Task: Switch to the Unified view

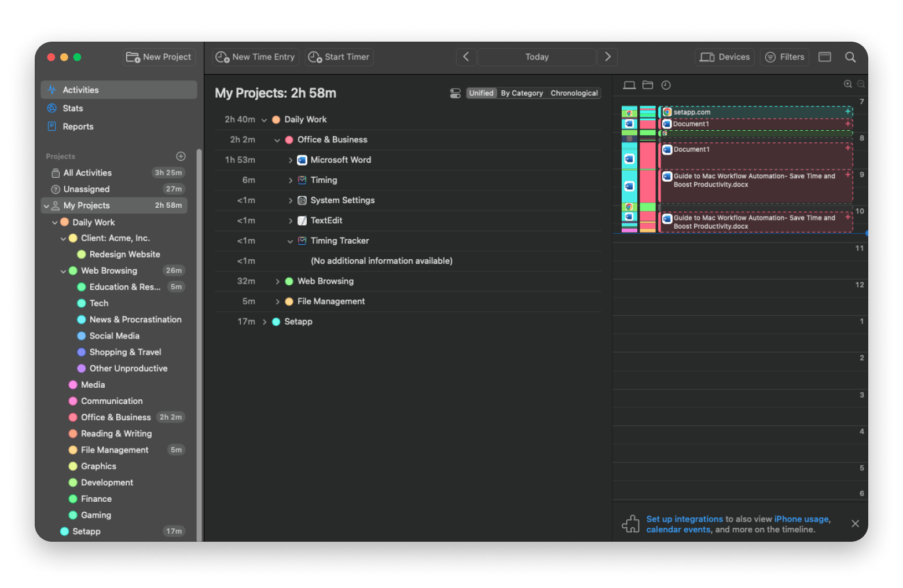Action: point(481,93)
